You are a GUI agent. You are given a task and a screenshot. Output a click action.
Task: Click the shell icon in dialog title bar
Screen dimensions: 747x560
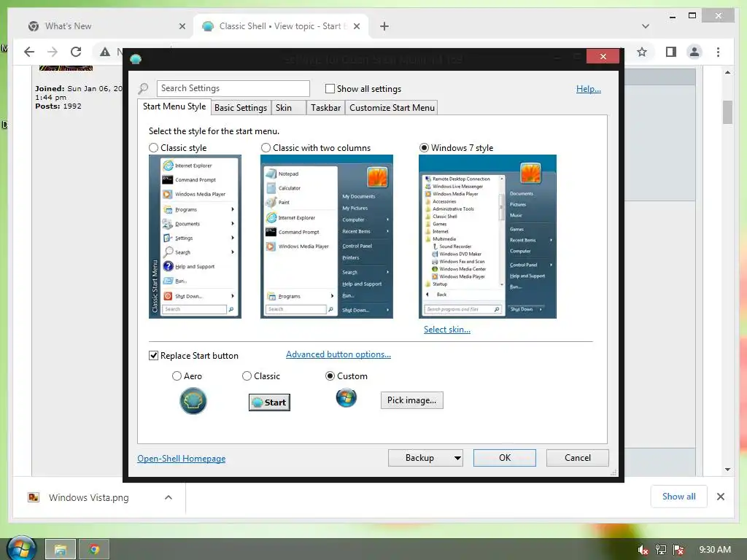(x=136, y=59)
